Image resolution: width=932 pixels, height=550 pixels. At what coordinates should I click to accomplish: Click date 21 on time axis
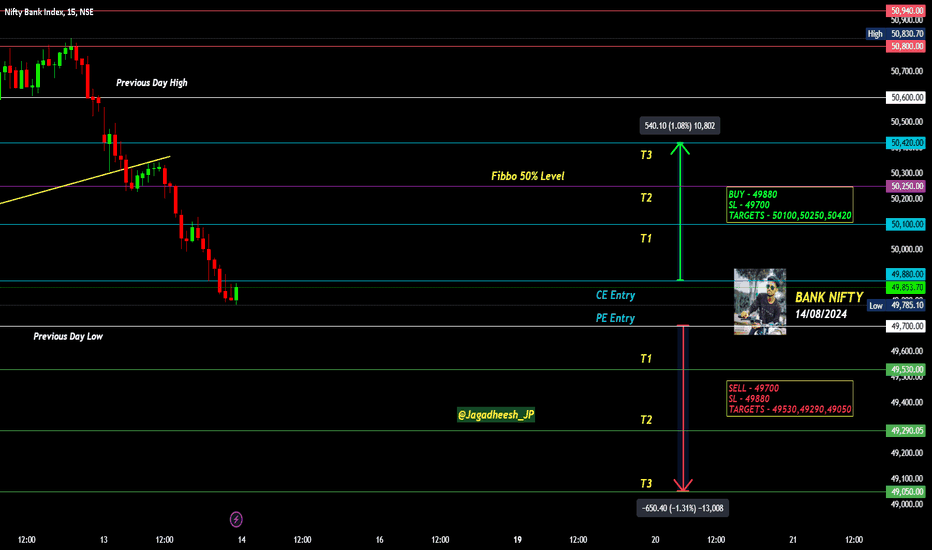(793, 540)
